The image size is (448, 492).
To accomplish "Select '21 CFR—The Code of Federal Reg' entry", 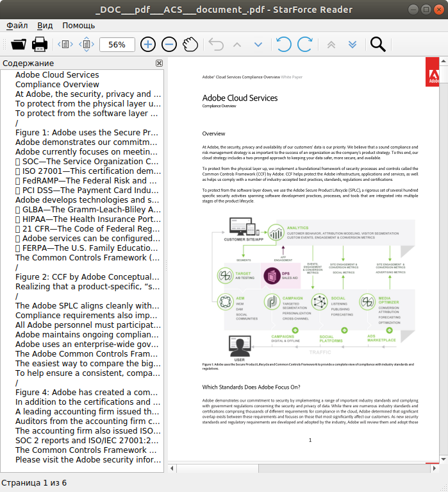I will click(87, 229).
